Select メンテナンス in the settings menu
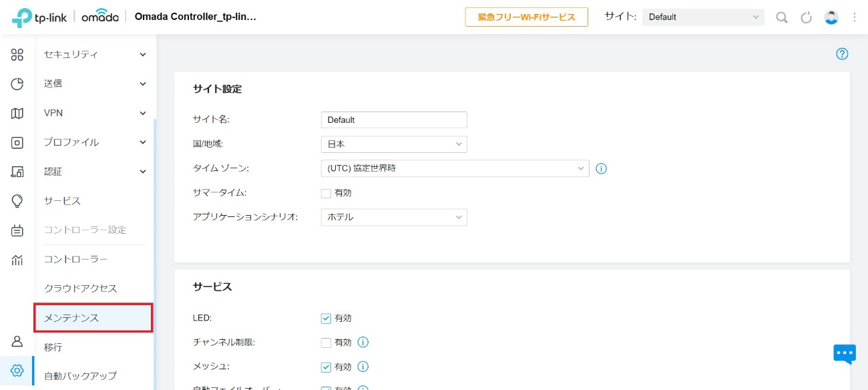 point(93,318)
